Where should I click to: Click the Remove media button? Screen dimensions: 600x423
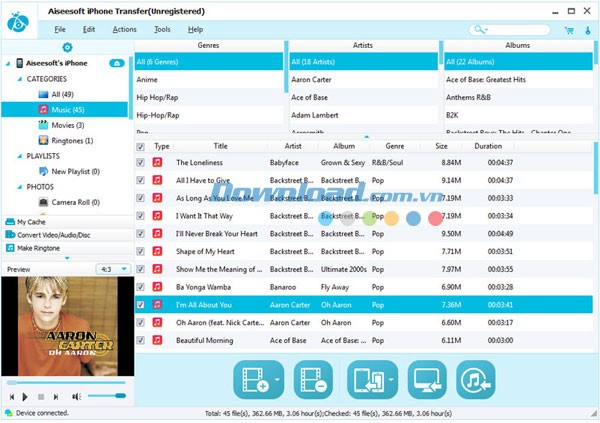[x=313, y=380]
